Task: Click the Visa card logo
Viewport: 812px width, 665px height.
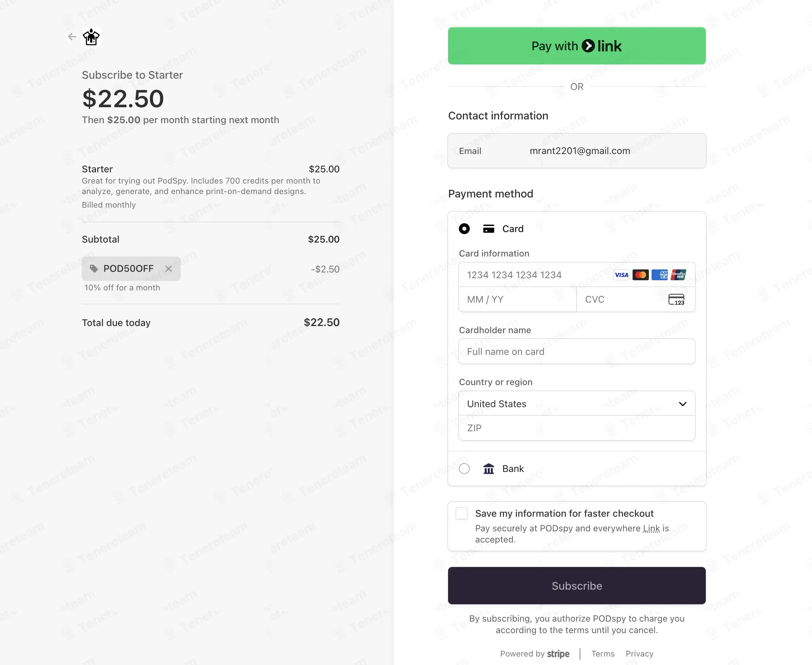Action: point(621,275)
